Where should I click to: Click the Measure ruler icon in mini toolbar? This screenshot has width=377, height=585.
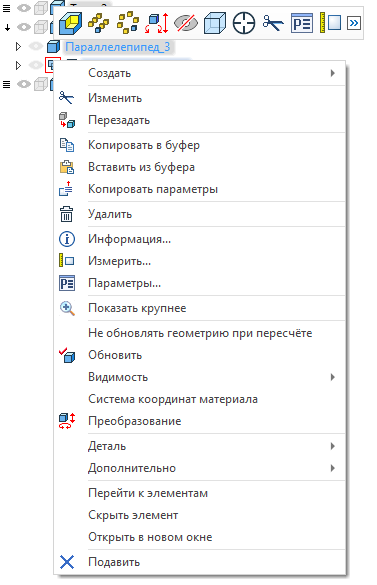tap(331, 23)
